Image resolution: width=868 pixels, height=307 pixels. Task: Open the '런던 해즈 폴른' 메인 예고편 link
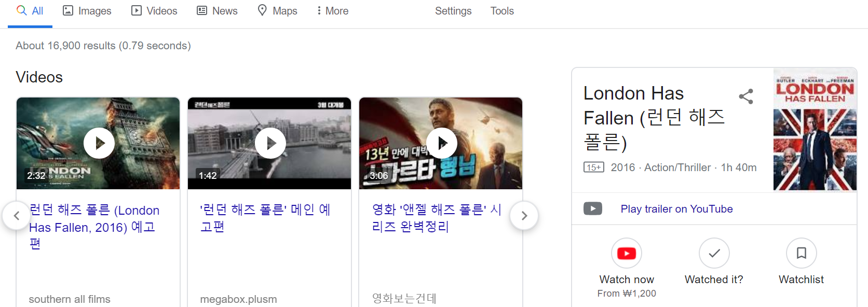point(265,218)
